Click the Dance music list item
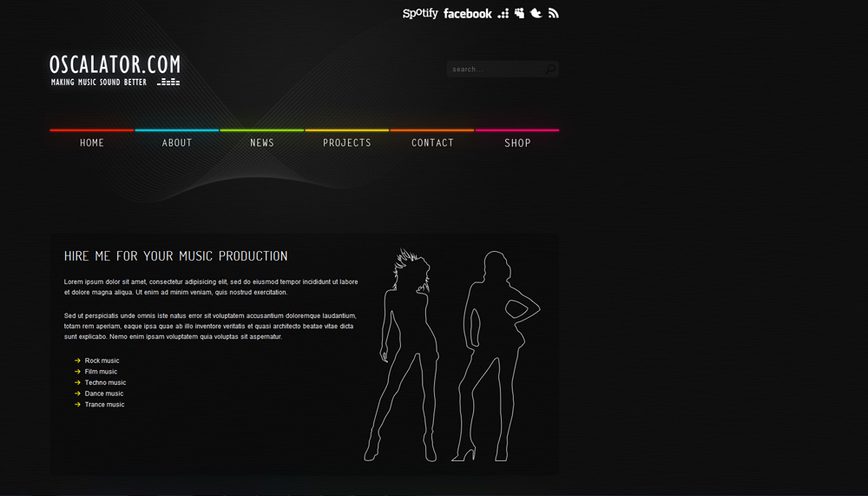The width and height of the screenshot is (868, 496). click(x=104, y=393)
